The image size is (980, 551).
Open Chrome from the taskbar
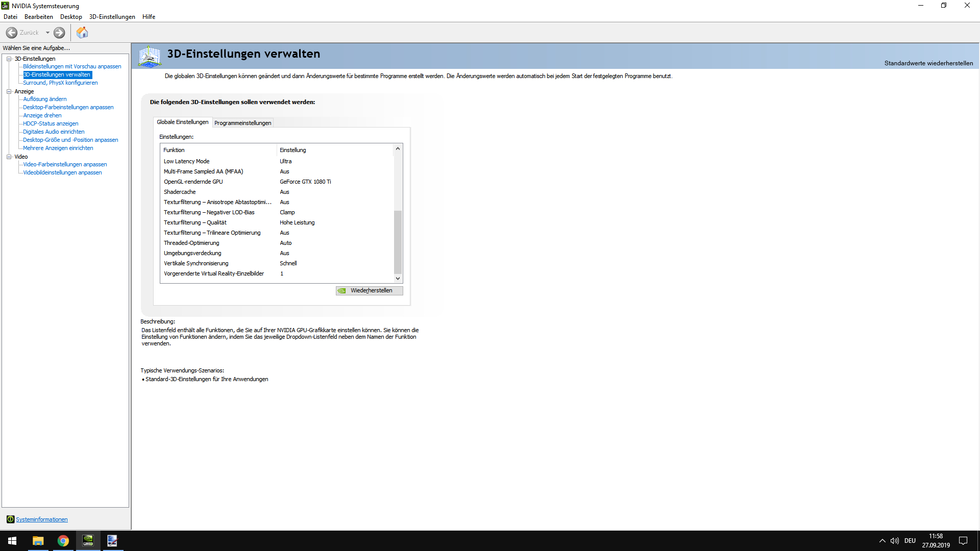point(63,541)
